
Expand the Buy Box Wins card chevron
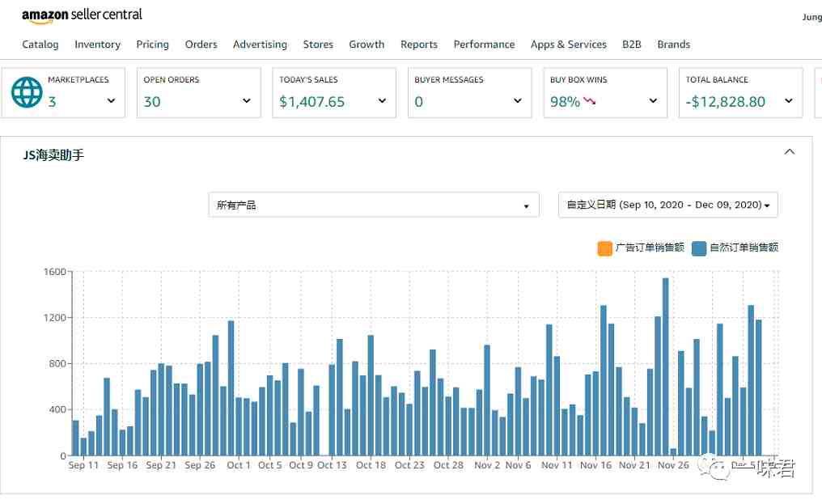(653, 100)
